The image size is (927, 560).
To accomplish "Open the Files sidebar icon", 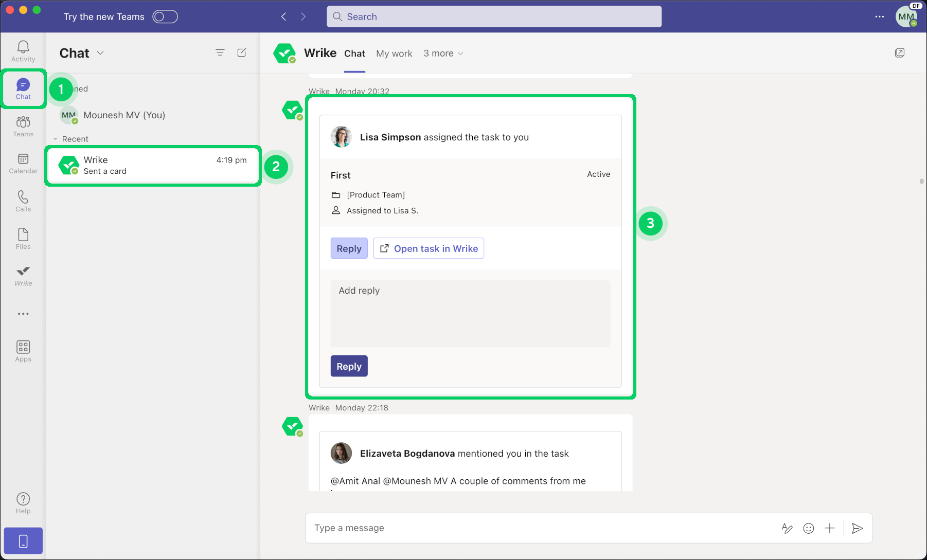I will tap(23, 239).
